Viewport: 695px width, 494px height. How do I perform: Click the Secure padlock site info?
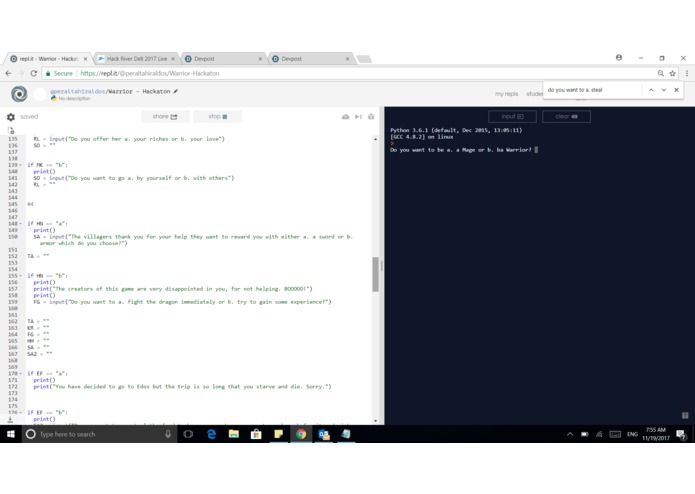pos(59,74)
